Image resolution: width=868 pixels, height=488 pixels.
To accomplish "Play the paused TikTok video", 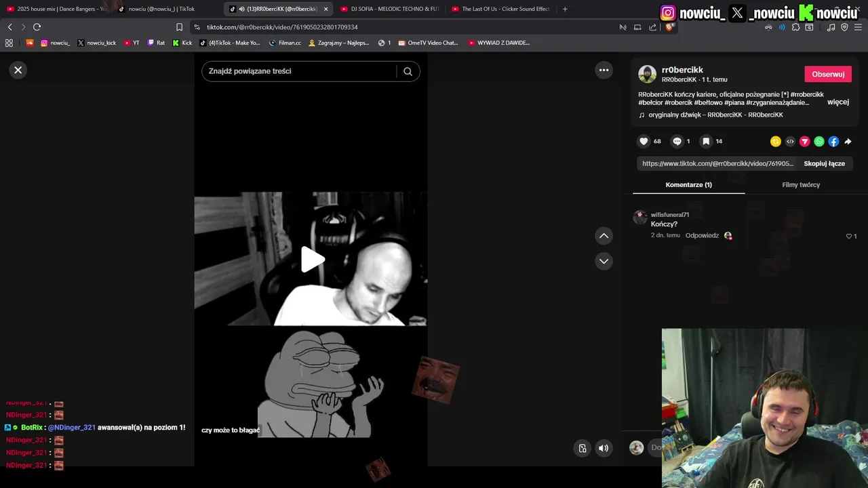I will (311, 259).
